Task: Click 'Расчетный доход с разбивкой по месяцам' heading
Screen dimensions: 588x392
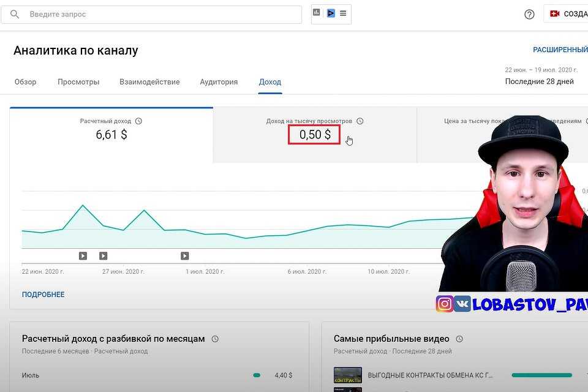Action: pos(113,339)
